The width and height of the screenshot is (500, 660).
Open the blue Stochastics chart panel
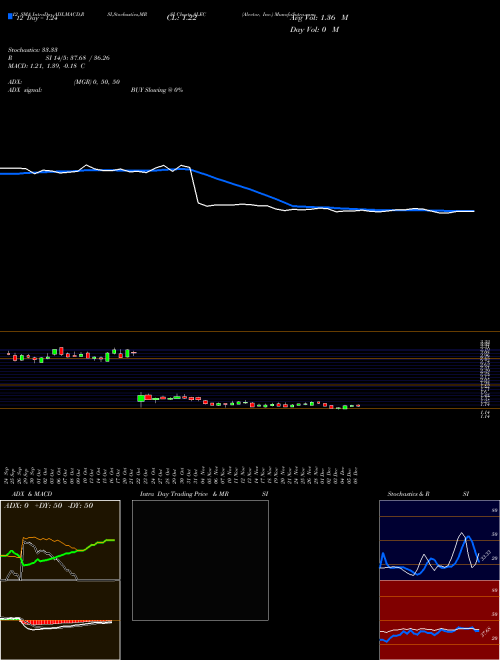pos(439,540)
